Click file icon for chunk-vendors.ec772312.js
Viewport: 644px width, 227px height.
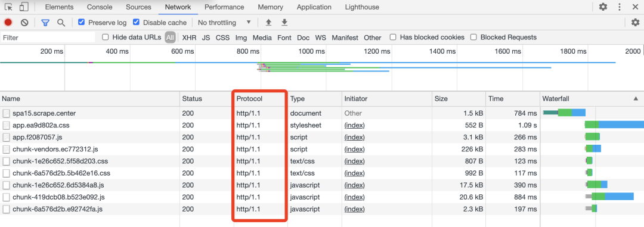[x=6, y=149]
